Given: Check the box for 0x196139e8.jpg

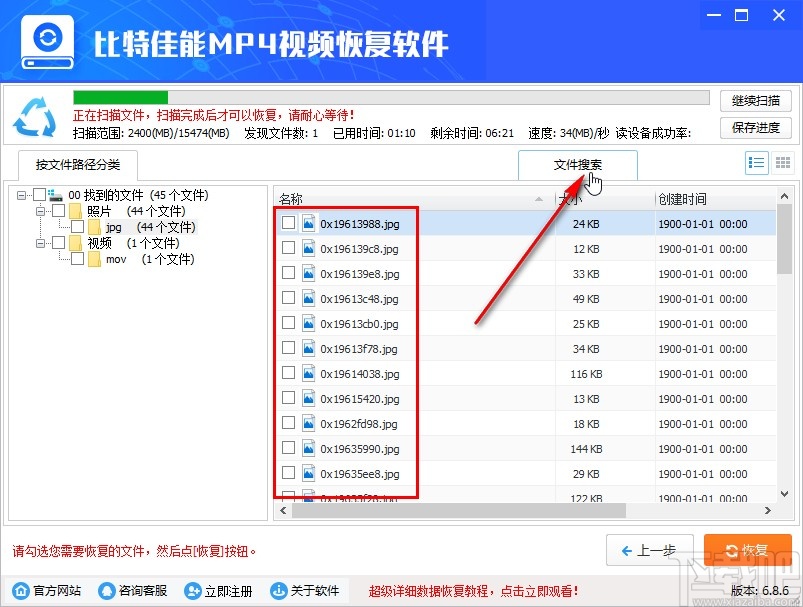Looking at the screenshot, I should point(288,273).
